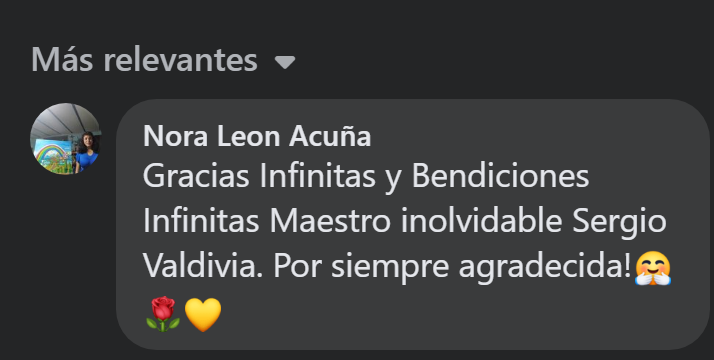The height and width of the screenshot is (360, 714).
Task: Click the word inolvidable in the comment
Action: click(481, 221)
